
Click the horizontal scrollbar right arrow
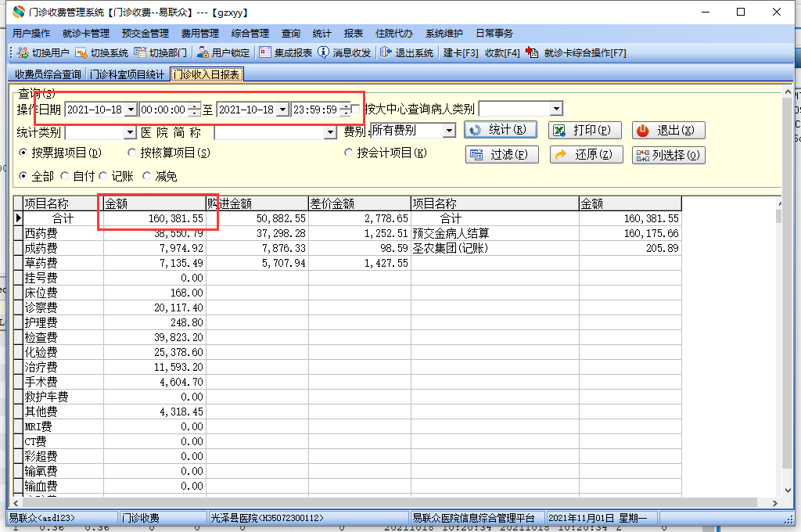tap(775, 503)
